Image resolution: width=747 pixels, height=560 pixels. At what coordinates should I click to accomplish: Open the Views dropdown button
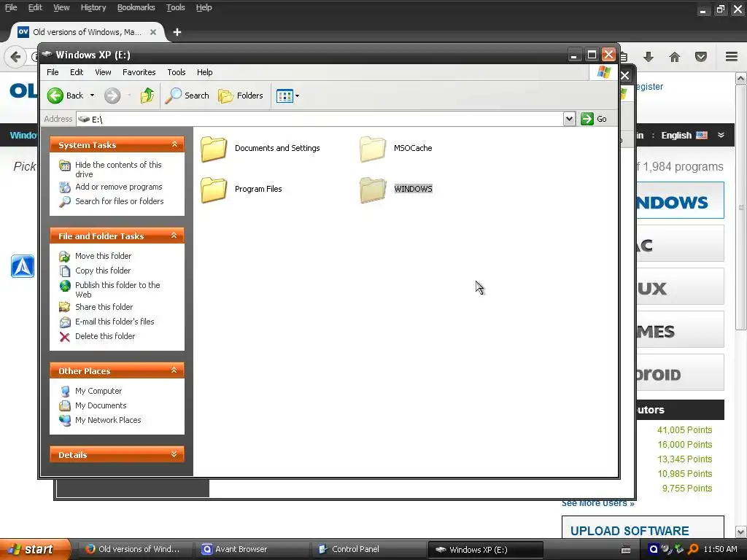[287, 96]
